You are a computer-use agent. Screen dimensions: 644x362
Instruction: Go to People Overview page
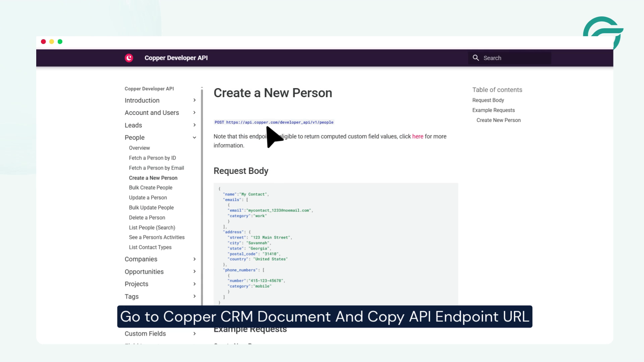[139, 148]
